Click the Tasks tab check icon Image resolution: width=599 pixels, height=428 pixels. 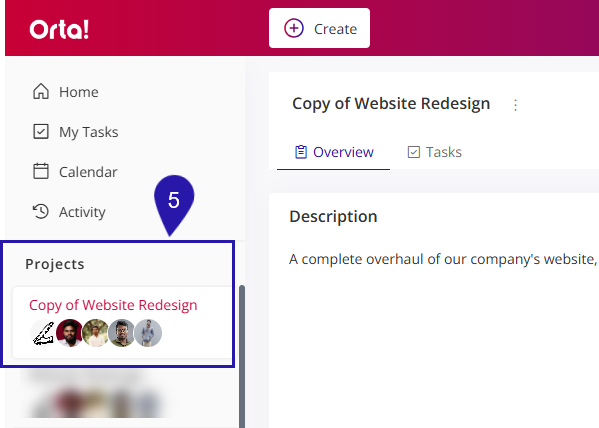pyautogui.click(x=414, y=152)
